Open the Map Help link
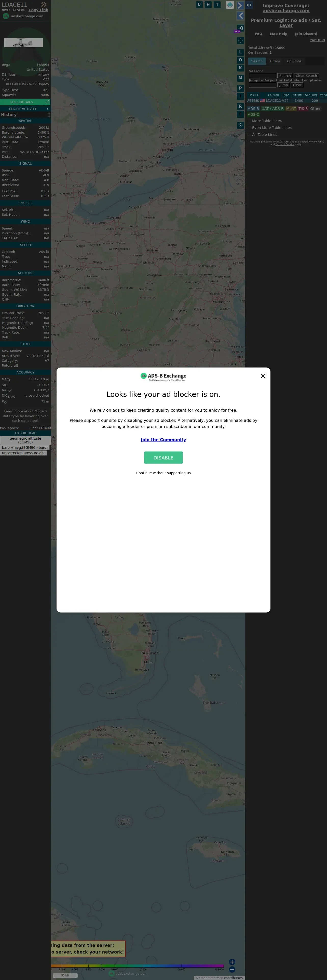The height and width of the screenshot is (980, 327). click(278, 34)
